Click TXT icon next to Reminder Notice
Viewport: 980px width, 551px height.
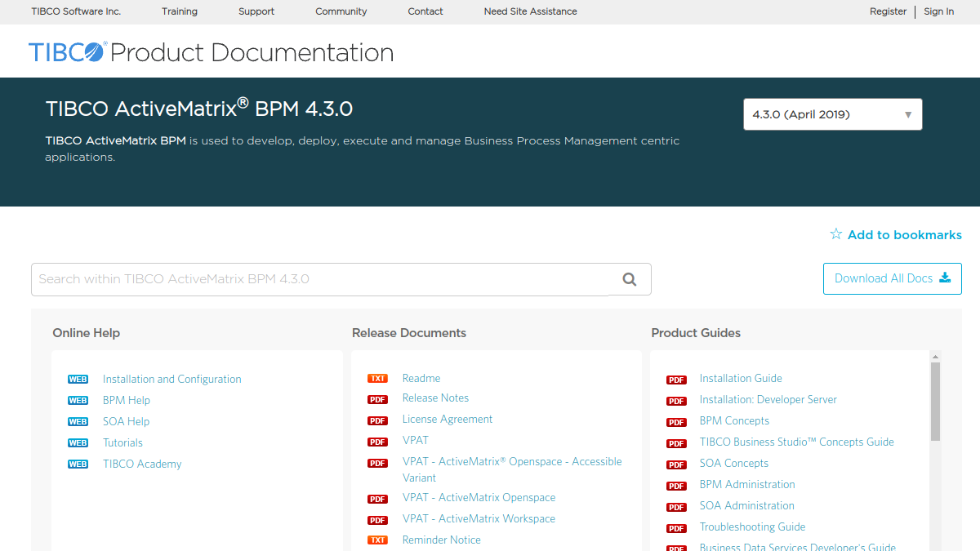pyautogui.click(x=377, y=540)
